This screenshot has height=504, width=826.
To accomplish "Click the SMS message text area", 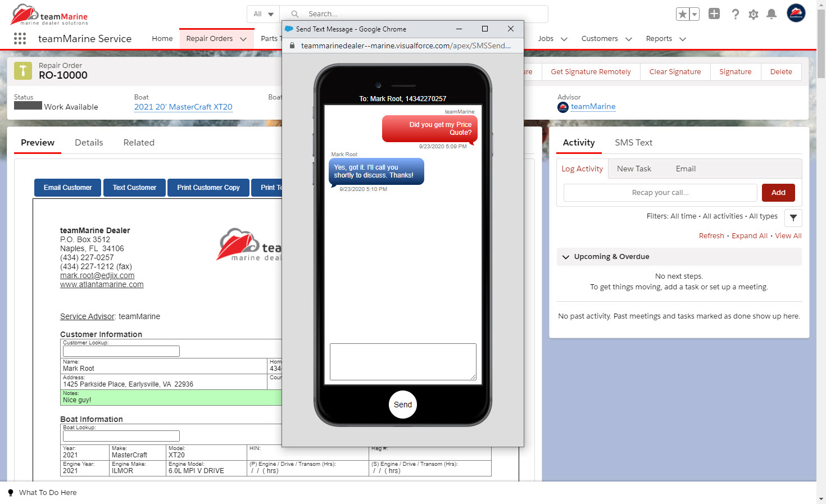I will click(x=402, y=362).
